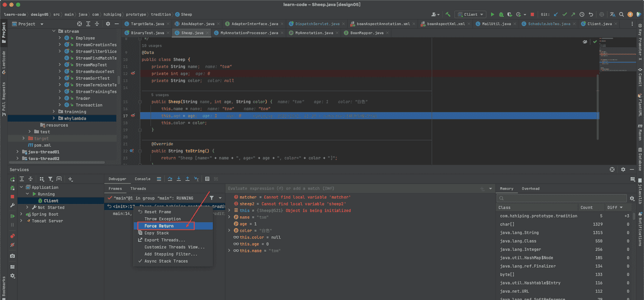The image size is (644, 300).
Task: Expand the whylambda folder in project tree
Action: click(x=54, y=119)
